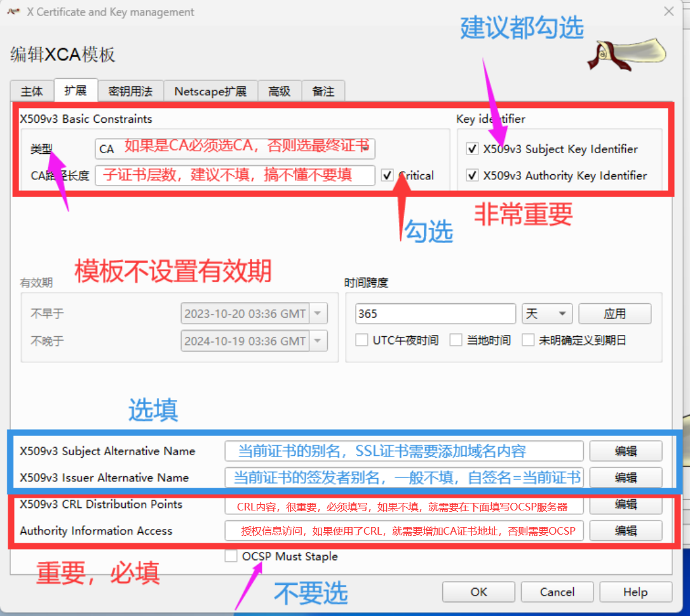Enable the 当地时间 checkbox

pos(456,340)
